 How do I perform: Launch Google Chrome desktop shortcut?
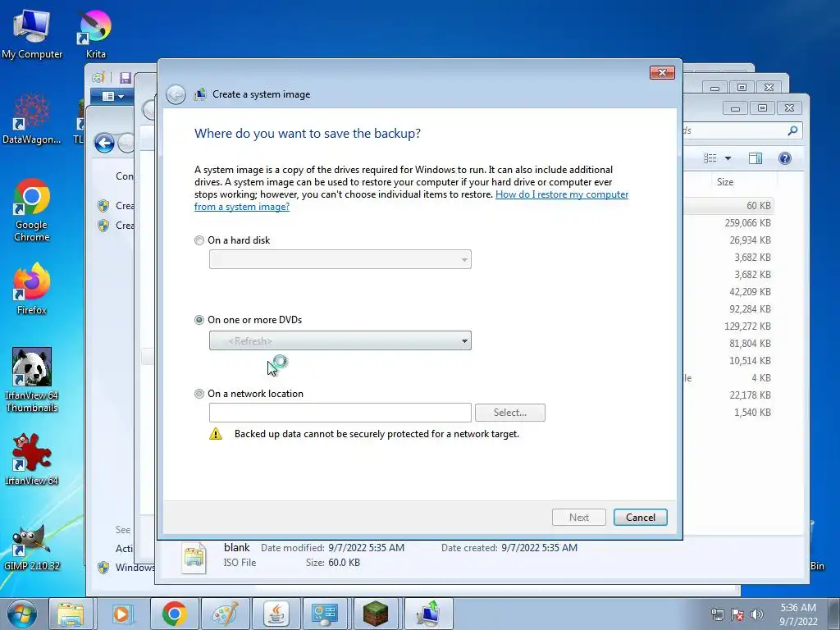pos(32,211)
